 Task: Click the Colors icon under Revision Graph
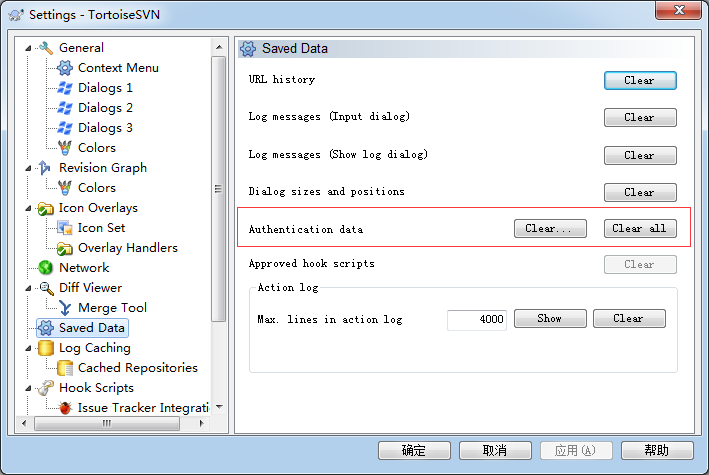click(x=65, y=188)
